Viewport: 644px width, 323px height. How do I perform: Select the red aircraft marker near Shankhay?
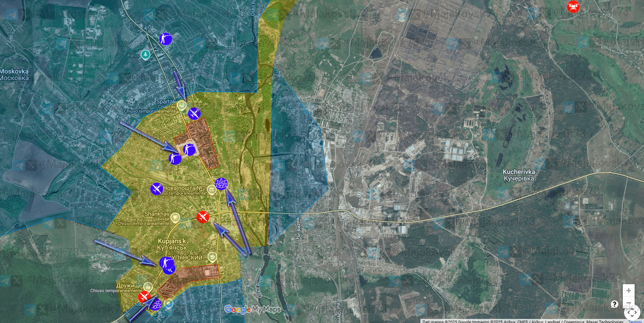point(203,217)
